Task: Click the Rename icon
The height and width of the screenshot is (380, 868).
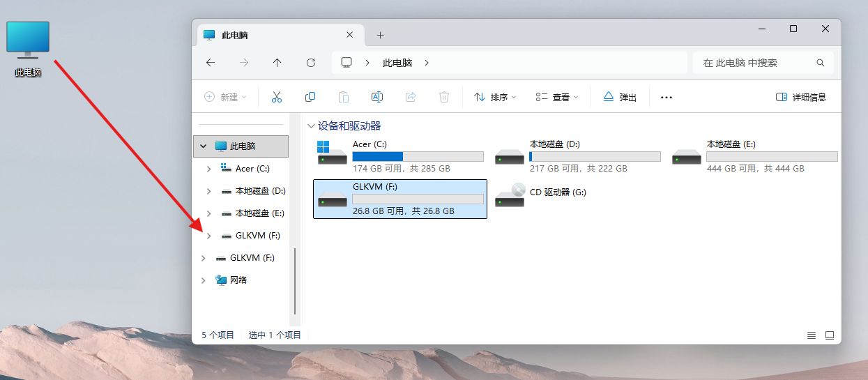Action: coord(377,98)
